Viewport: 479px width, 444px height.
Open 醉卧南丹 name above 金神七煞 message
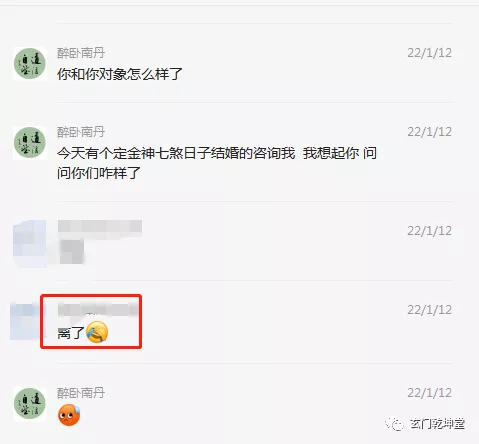tap(81, 132)
